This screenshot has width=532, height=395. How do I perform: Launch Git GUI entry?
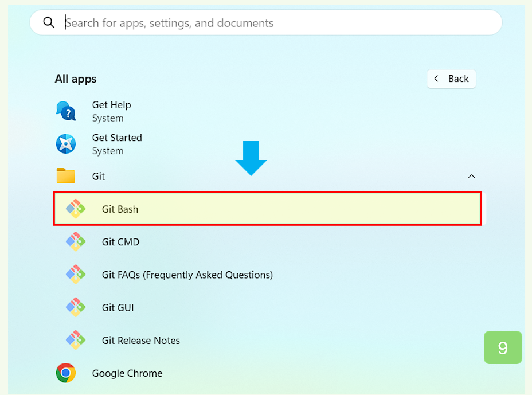tap(118, 307)
